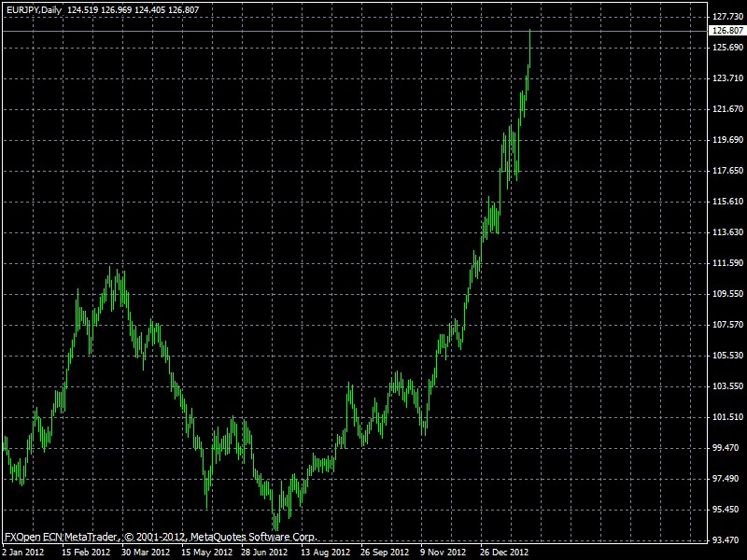This screenshot has height=560, width=747.
Task: Click the 30 Mar 2012 date label
Action: (x=148, y=552)
